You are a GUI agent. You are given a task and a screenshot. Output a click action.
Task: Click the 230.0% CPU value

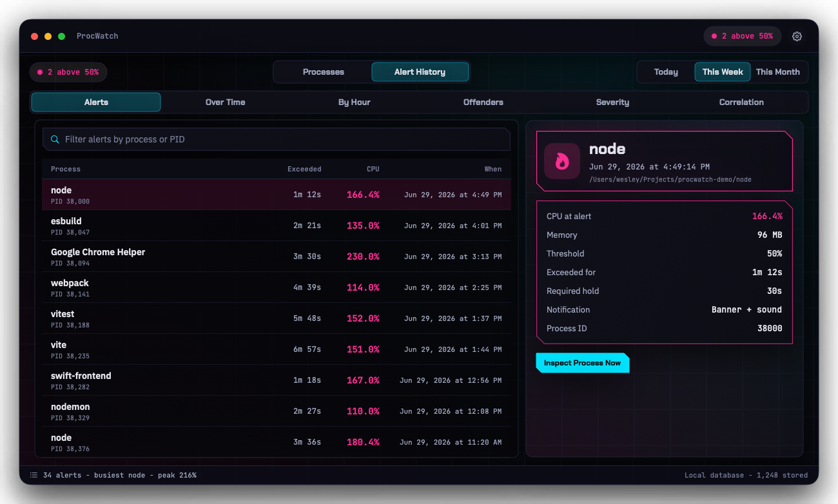tap(363, 257)
